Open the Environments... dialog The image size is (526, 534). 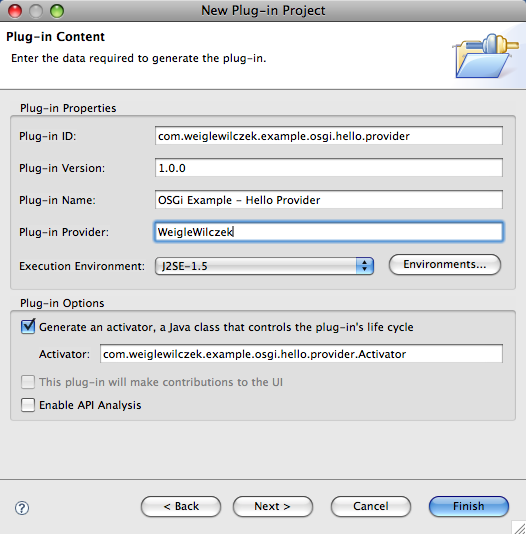pyautogui.click(x=445, y=264)
